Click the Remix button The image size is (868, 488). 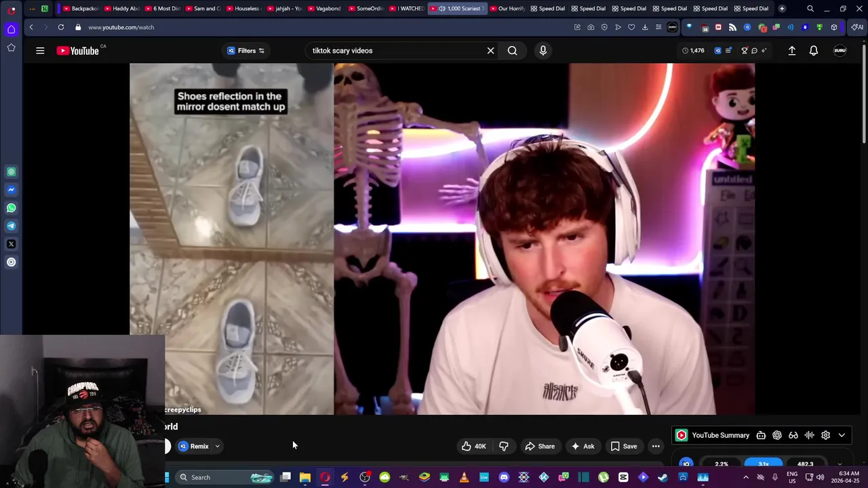[194, 446]
